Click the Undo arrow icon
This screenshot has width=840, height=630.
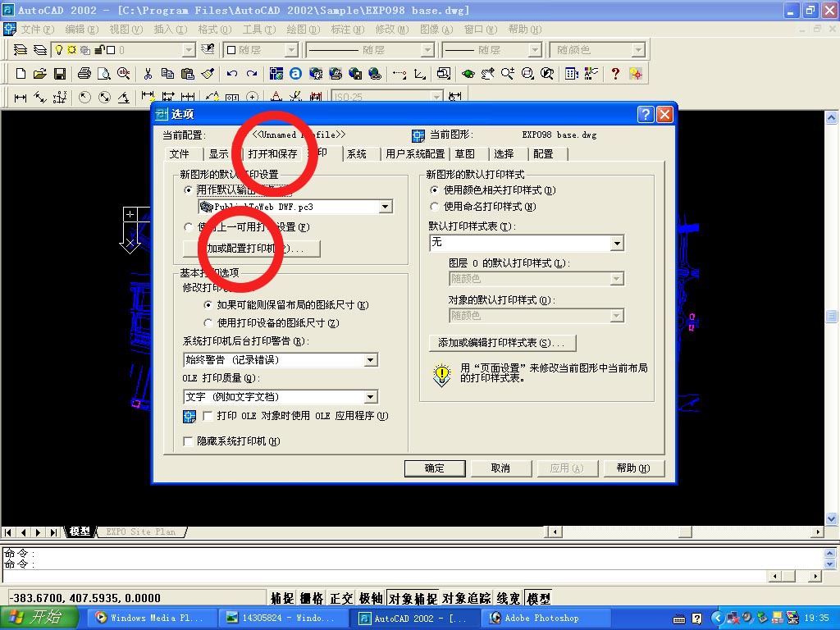(232, 74)
